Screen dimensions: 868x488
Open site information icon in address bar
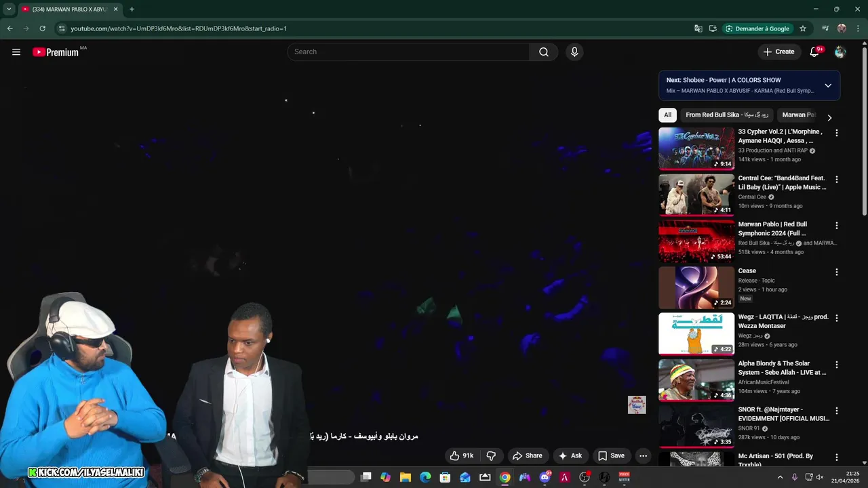[62, 28]
